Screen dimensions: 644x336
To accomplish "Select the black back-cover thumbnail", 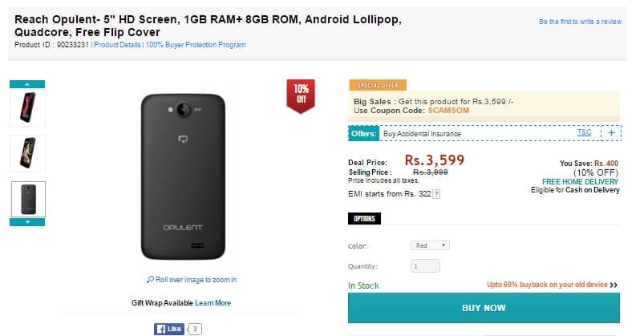I will click(x=28, y=199).
